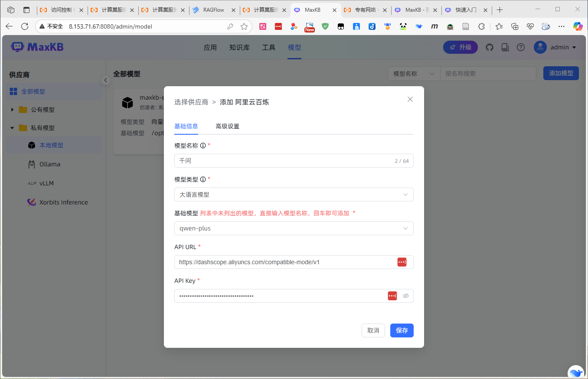The height and width of the screenshot is (379, 588).
Task: Open the browser extensions puzzle icon
Action: (x=481, y=26)
